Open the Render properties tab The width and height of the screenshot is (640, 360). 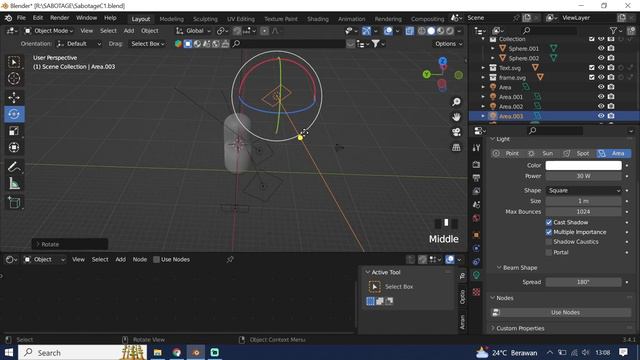click(x=476, y=164)
